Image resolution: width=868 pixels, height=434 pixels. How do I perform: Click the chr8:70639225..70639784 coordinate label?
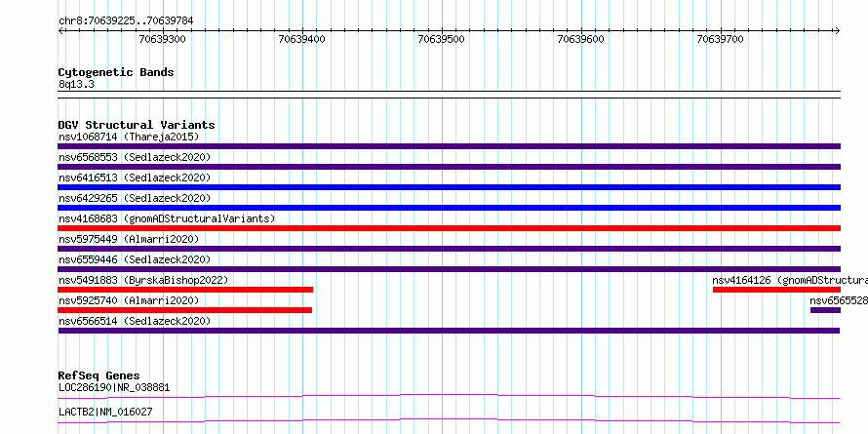pos(126,21)
